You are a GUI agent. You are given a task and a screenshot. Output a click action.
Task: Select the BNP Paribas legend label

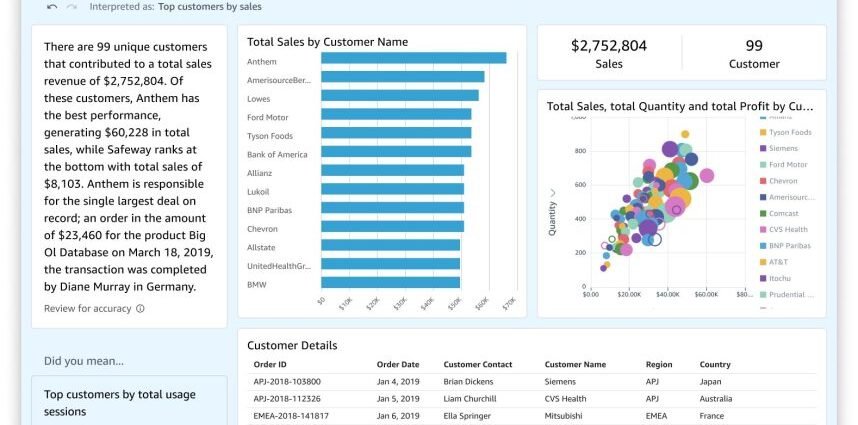[x=790, y=246]
